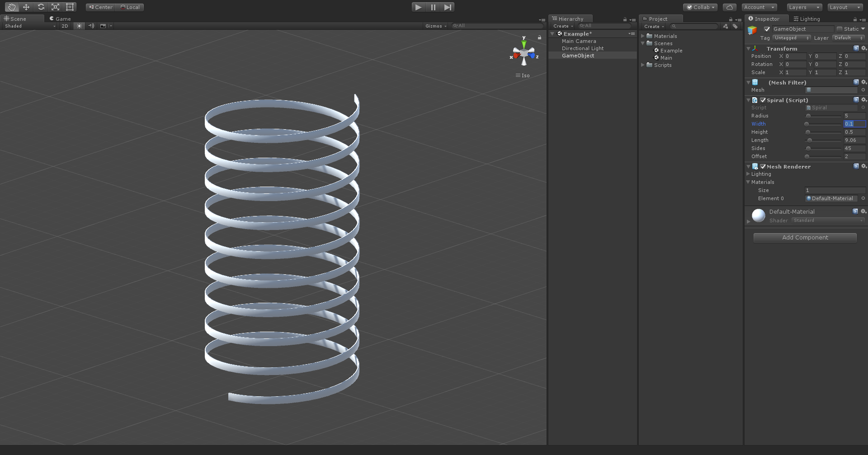Open the Account menu button
This screenshot has width=868, height=455.
pyautogui.click(x=759, y=7)
